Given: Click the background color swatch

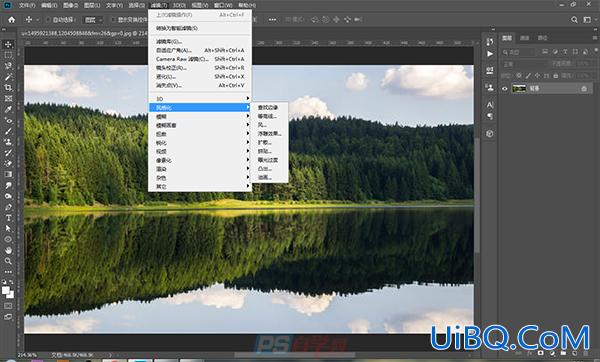Looking at the screenshot, I should [x=10, y=295].
